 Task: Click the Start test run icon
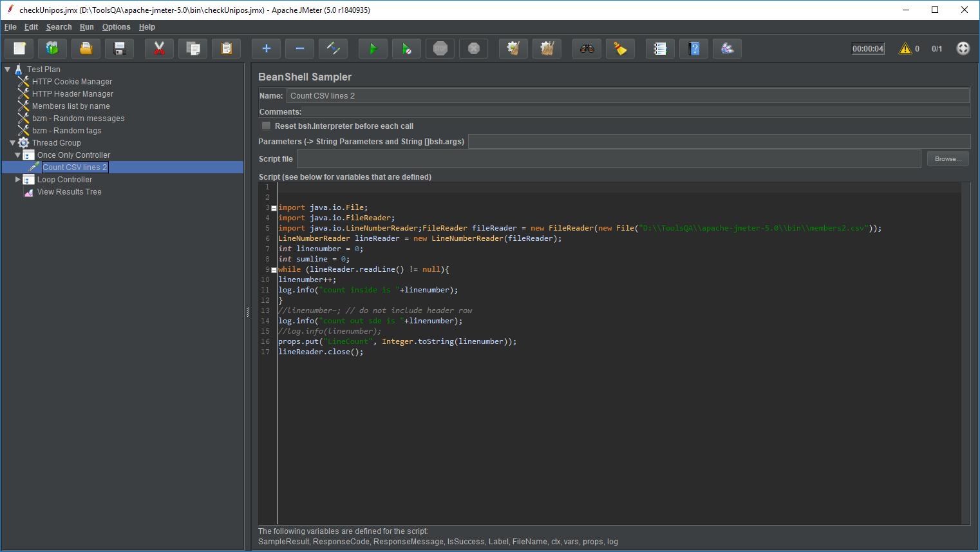click(373, 48)
